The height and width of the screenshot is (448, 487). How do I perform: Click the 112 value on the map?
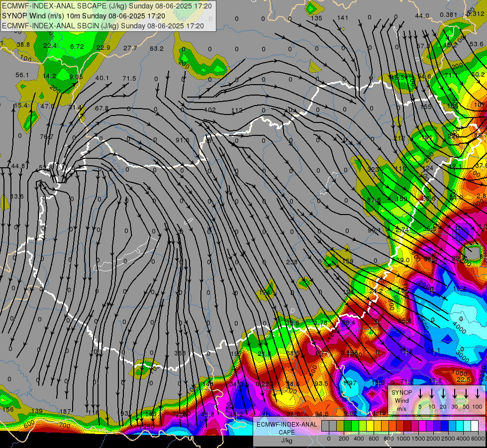(x=237, y=111)
